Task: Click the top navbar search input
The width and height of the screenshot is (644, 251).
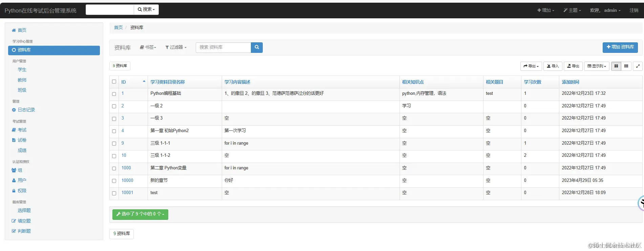Action: pyautogui.click(x=110, y=9)
